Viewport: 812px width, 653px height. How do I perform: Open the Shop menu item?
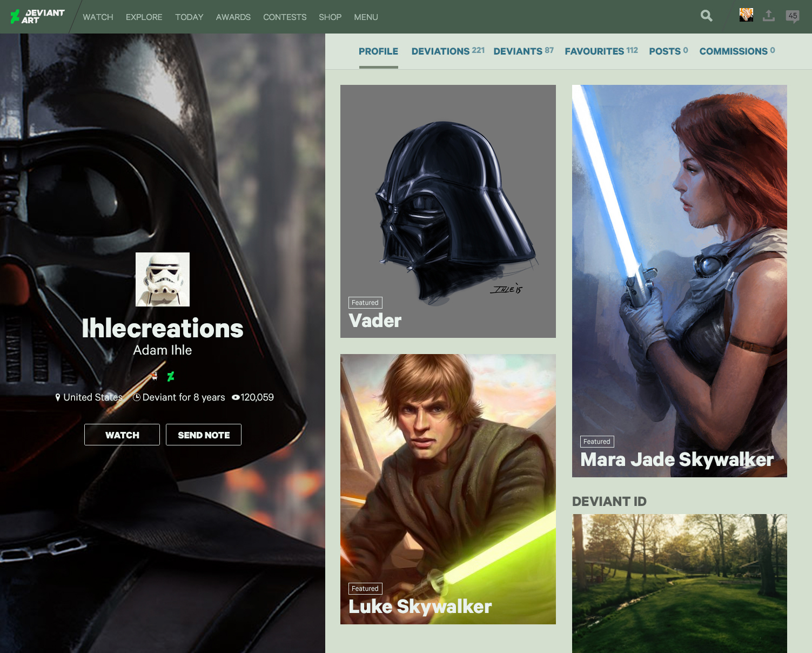tap(330, 17)
